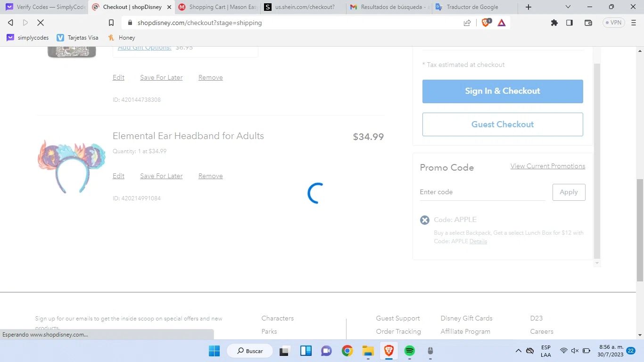Open Google Chrome from the taskbar
This screenshot has width=644, height=362.
click(x=347, y=351)
